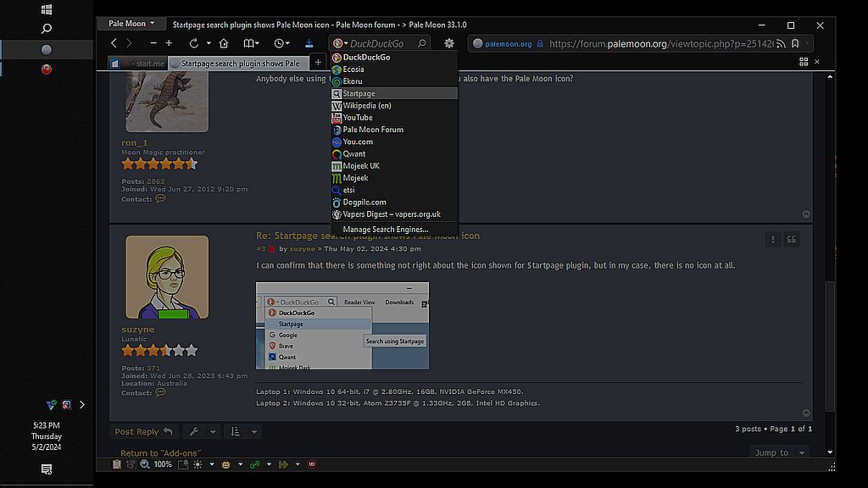The height and width of the screenshot is (488, 868).
Task: Open the embedded screenshot in suzyne's post
Action: click(342, 326)
